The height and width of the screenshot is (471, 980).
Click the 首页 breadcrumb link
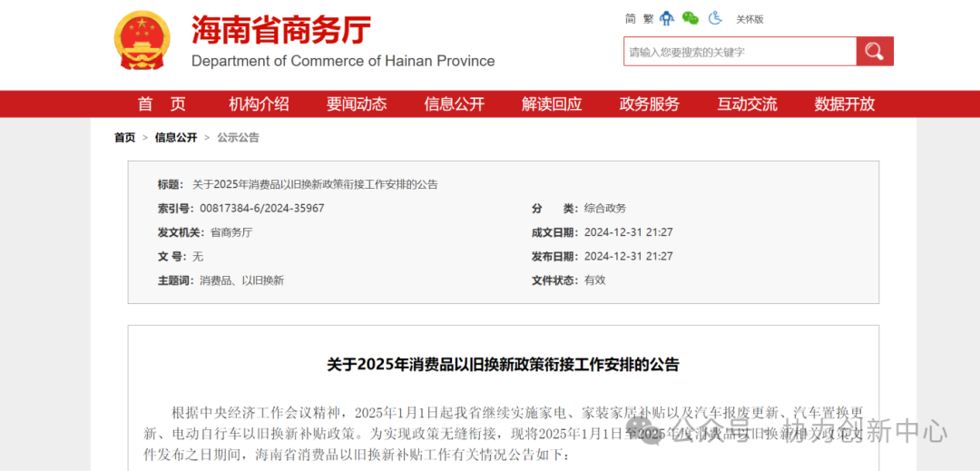124,137
